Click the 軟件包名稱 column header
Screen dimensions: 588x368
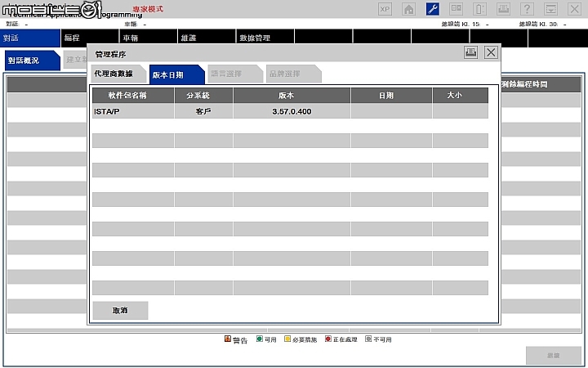(133, 96)
